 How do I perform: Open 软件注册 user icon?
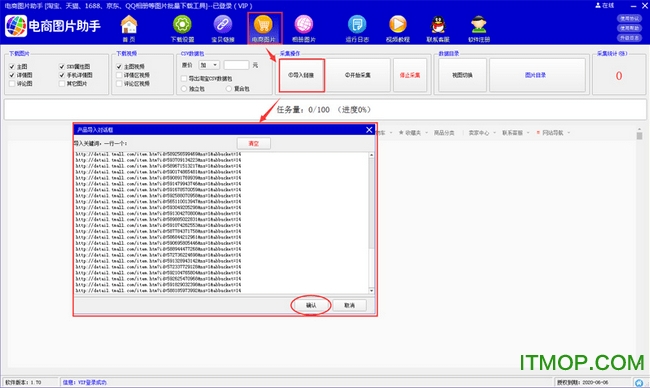point(479,28)
